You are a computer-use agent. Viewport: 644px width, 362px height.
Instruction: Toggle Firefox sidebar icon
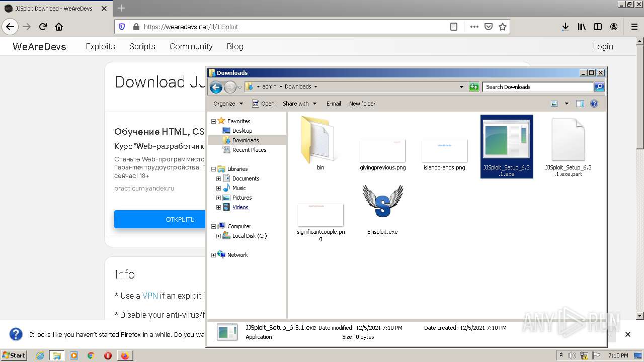tap(598, 27)
